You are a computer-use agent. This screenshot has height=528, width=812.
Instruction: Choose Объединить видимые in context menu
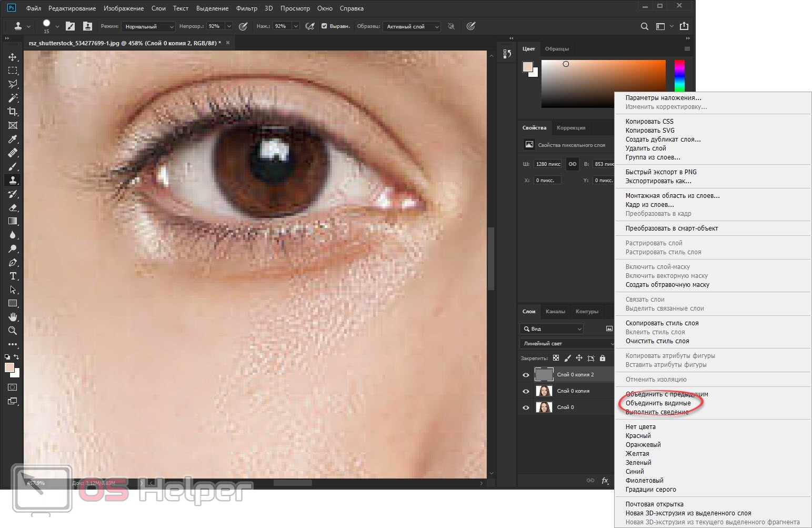pyautogui.click(x=658, y=403)
